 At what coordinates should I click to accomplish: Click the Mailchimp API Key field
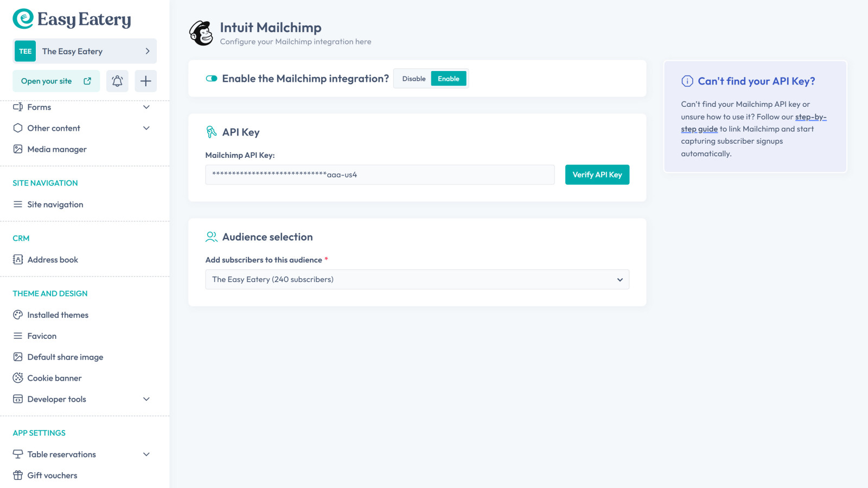coord(380,175)
